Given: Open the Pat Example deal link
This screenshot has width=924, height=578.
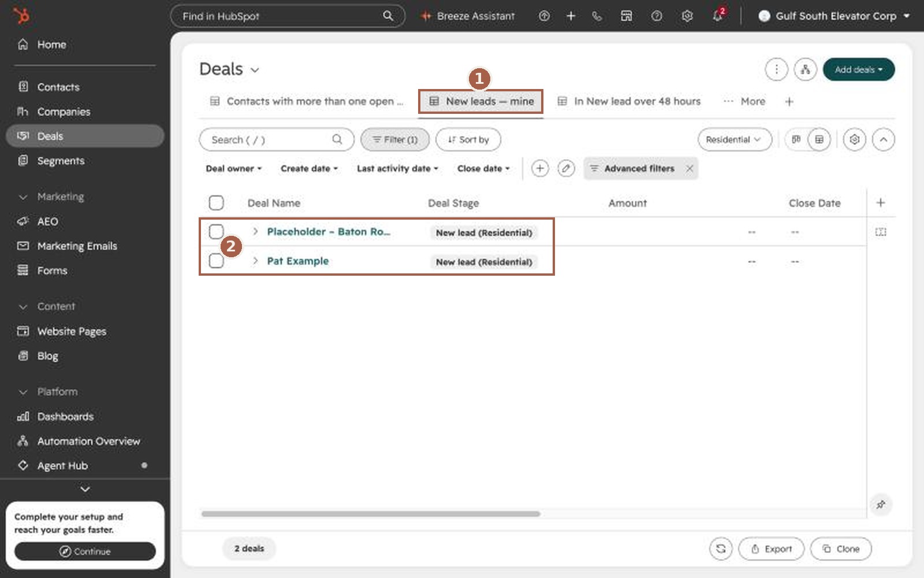Looking at the screenshot, I should coord(298,261).
